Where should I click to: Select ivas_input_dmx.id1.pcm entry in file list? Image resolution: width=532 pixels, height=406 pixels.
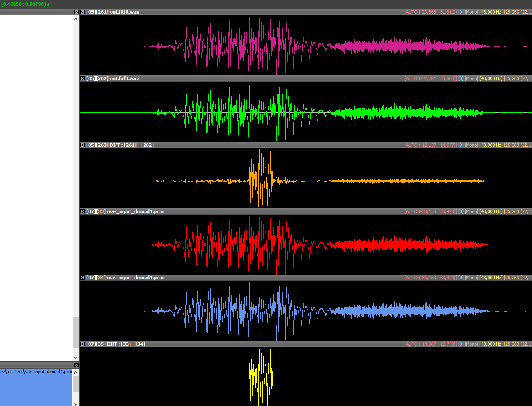pos(36,372)
